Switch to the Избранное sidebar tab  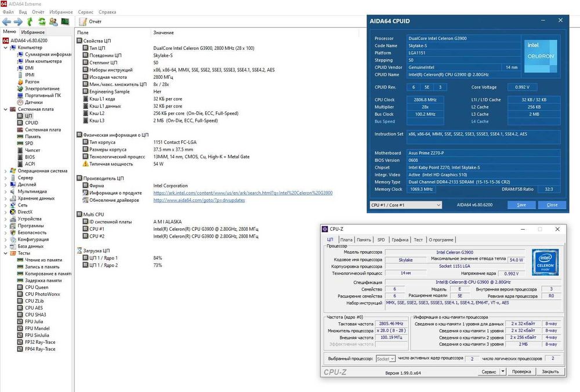point(33,32)
